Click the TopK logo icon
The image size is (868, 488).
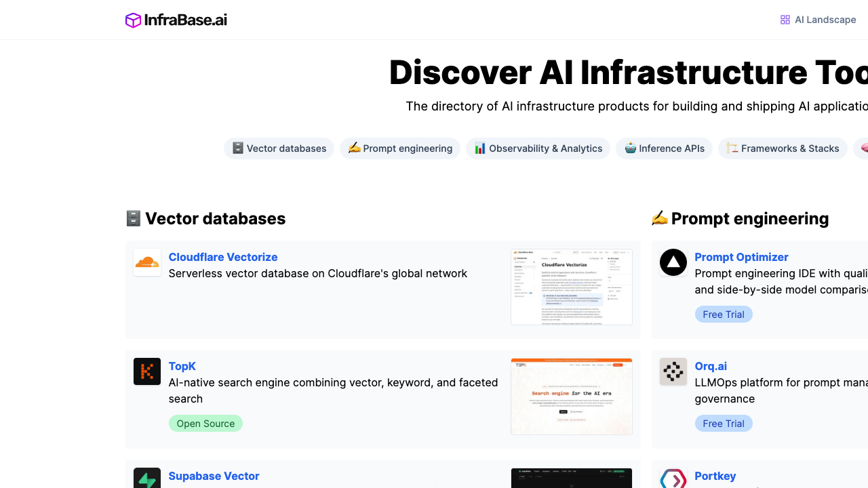tap(147, 371)
